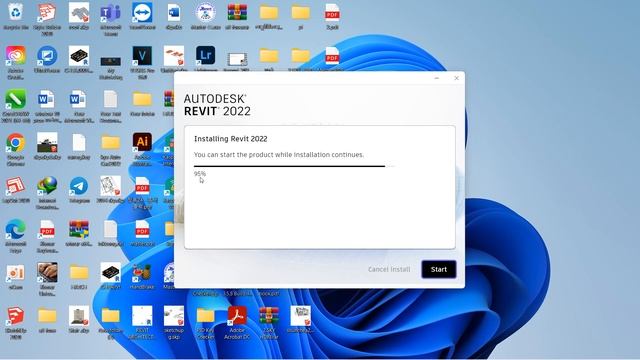Select the round blue logo icon, top row

click(205, 16)
